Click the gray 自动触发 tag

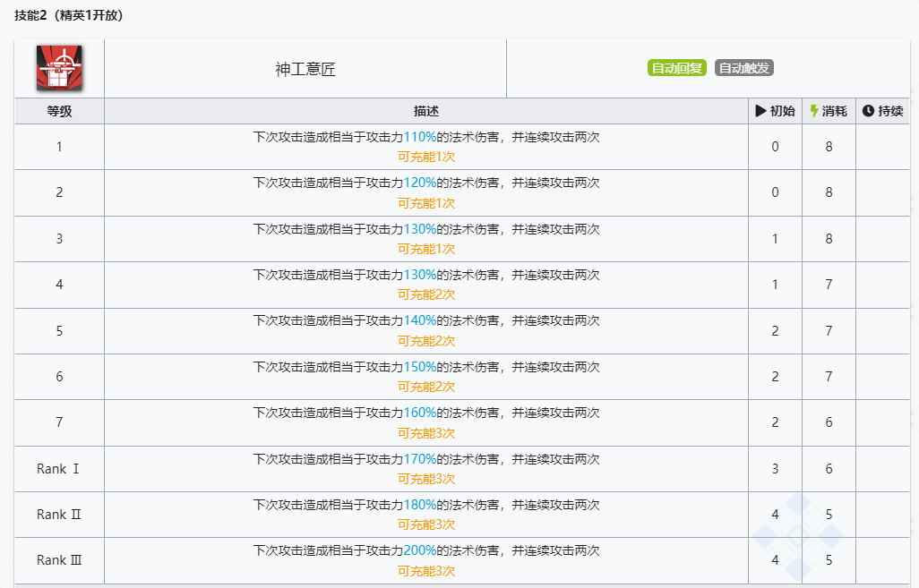click(743, 68)
